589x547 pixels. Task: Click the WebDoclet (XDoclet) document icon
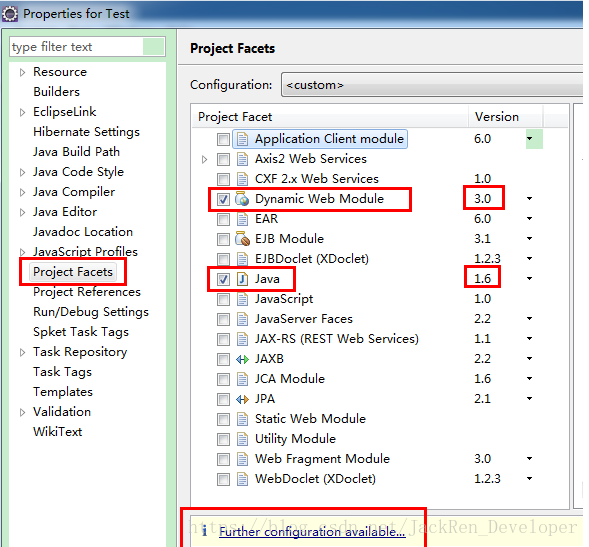tap(242, 479)
